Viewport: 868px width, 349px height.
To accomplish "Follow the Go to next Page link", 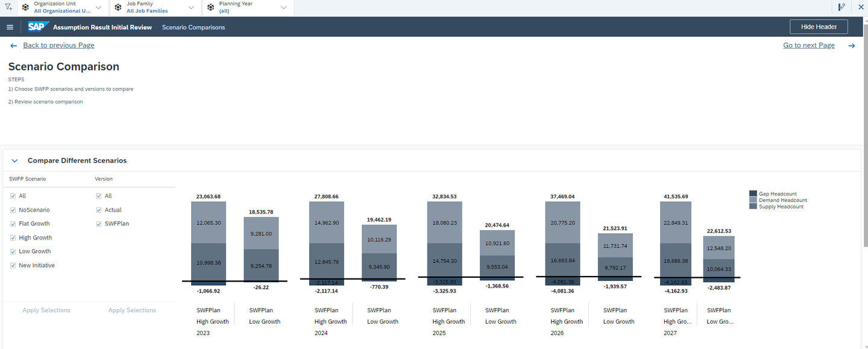I will tap(809, 46).
